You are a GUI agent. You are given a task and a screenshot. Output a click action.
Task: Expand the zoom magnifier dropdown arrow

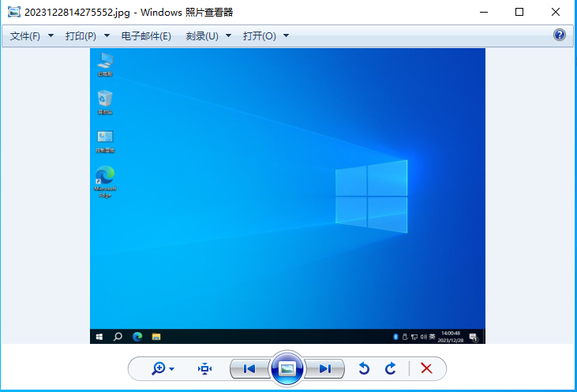(171, 369)
